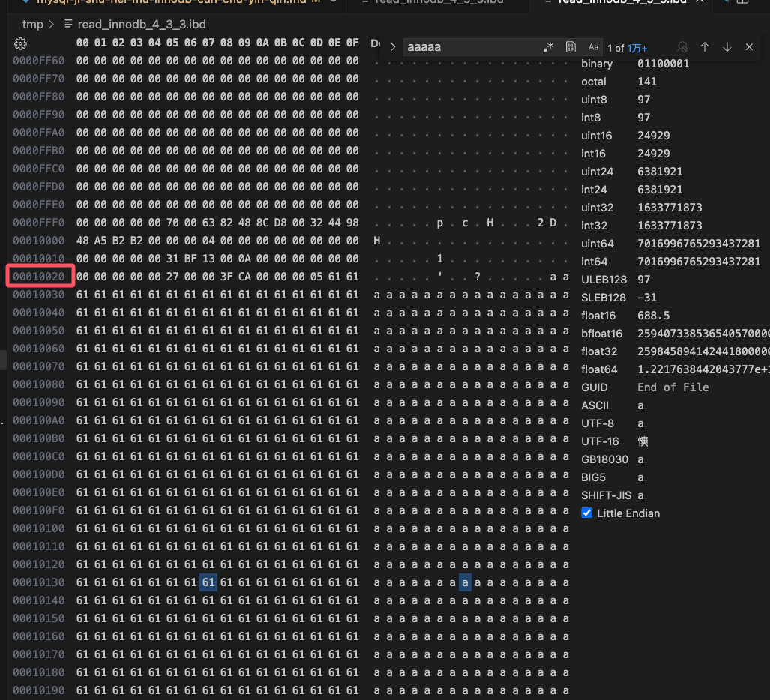Click tmp folder in breadcrumb
This screenshot has height=700, width=770.
click(x=32, y=24)
